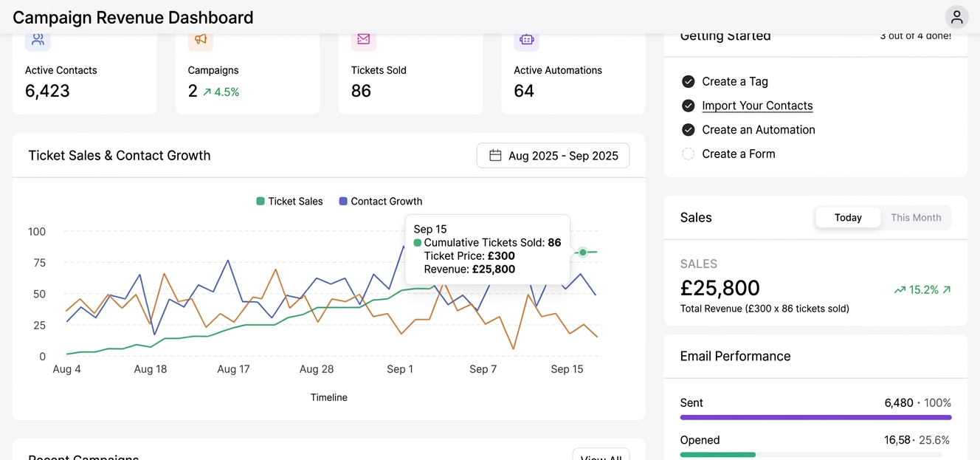Screen dimensions: 980x460
Task: Open the Import Your Contacts link
Action: click(x=757, y=106)
